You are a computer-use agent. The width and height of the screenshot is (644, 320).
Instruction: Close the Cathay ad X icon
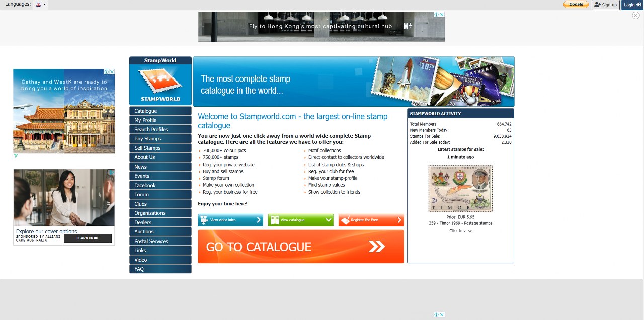(112, 72)
